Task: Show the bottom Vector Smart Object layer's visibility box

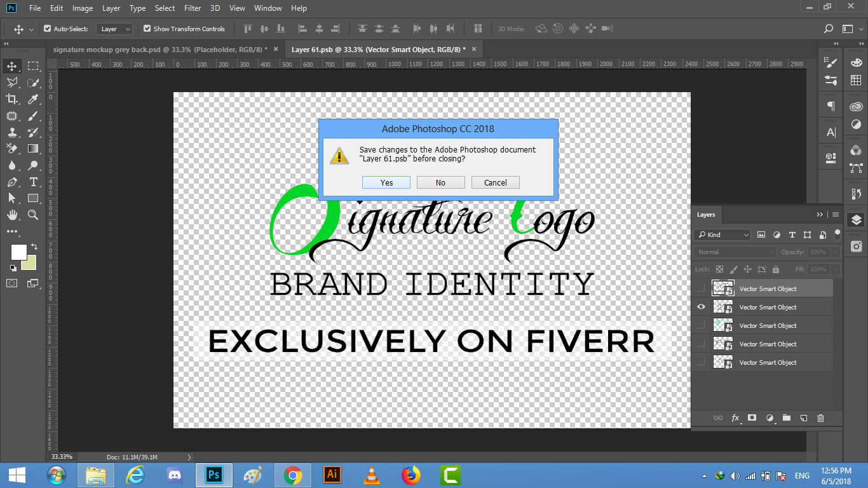Action: pos(701,362)
